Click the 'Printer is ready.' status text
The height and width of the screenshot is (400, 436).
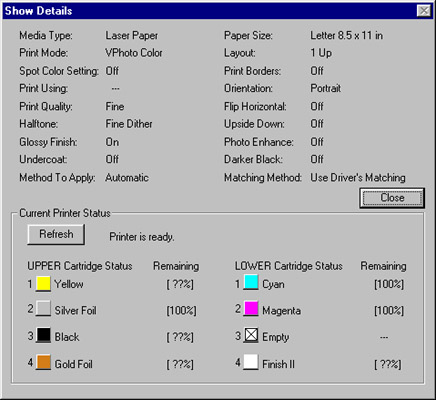coord(142,237)
